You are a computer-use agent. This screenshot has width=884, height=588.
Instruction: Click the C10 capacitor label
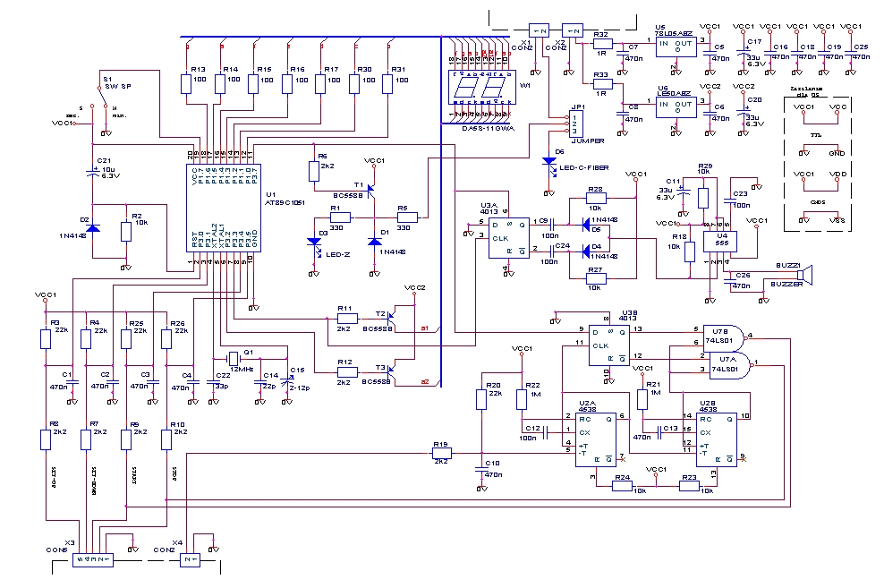[492, 464]
